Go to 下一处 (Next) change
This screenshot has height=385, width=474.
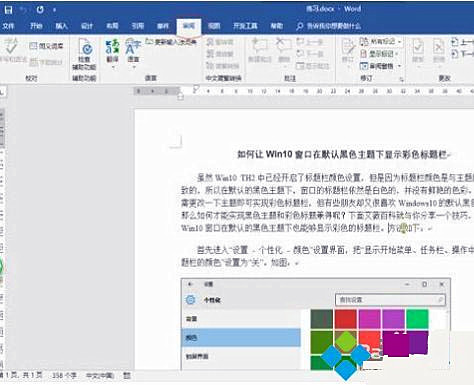pos(462,54)
